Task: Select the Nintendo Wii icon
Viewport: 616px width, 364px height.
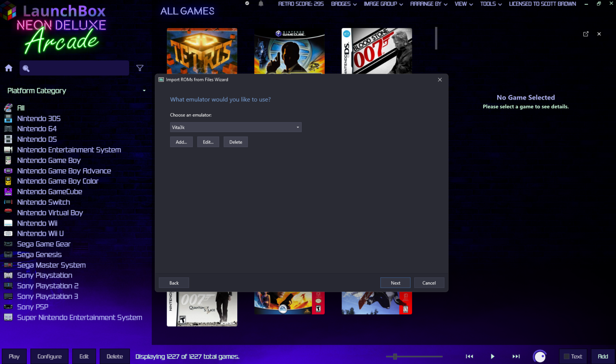Action: (x=8, y=223)
